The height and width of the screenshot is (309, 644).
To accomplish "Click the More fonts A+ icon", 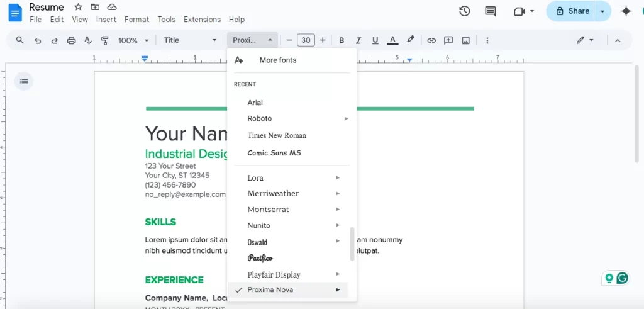I will (238, 60).
